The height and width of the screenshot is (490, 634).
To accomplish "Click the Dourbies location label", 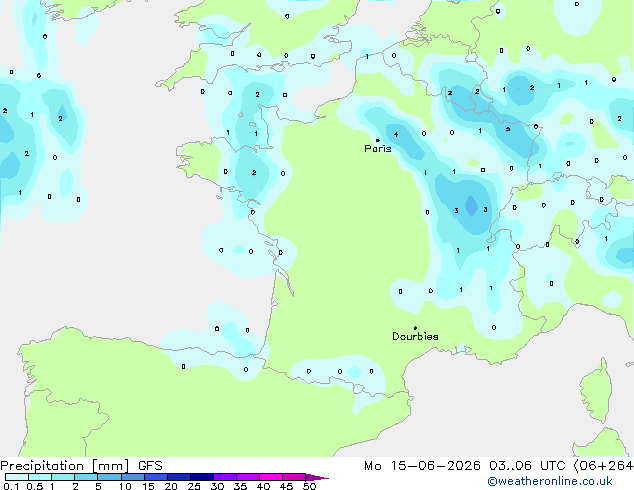I will pyautogui.click(x=415, y=336).
